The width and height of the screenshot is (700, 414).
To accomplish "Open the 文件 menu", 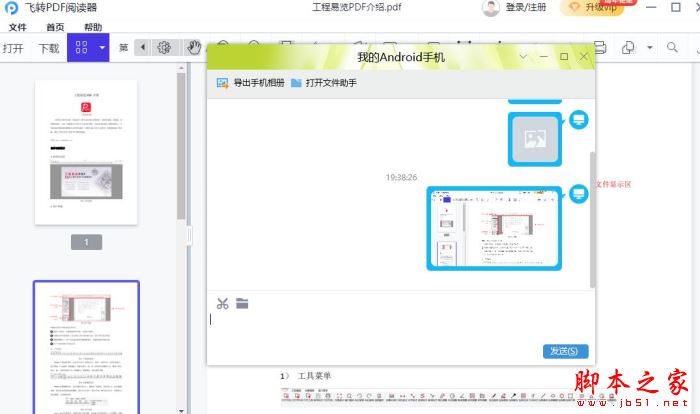I will click(18, 27).
